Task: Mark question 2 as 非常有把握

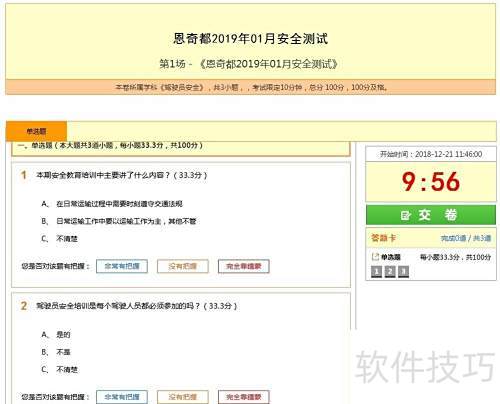Action: click(122, 397)
